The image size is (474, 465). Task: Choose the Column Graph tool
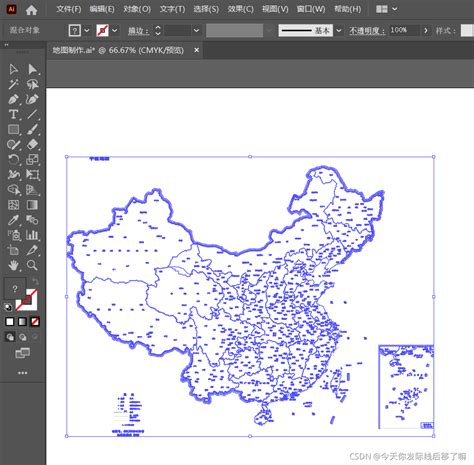32,235
